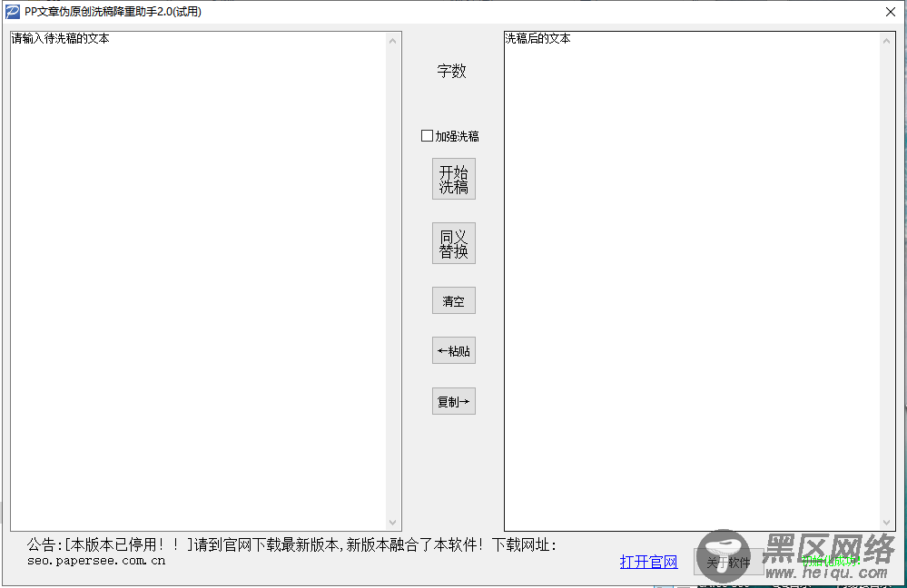Click the 字数 label

452,71
